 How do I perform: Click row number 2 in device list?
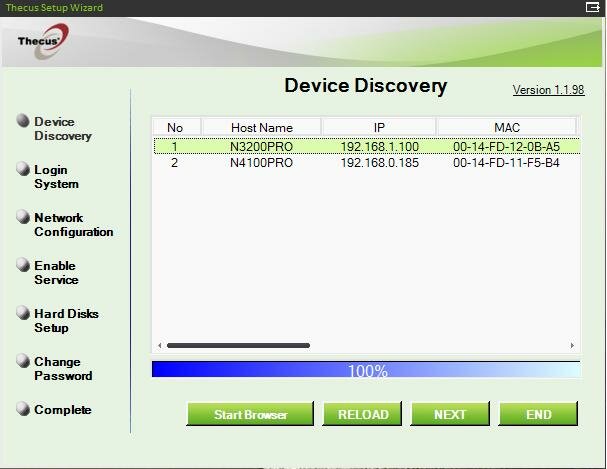pos(175,163)
